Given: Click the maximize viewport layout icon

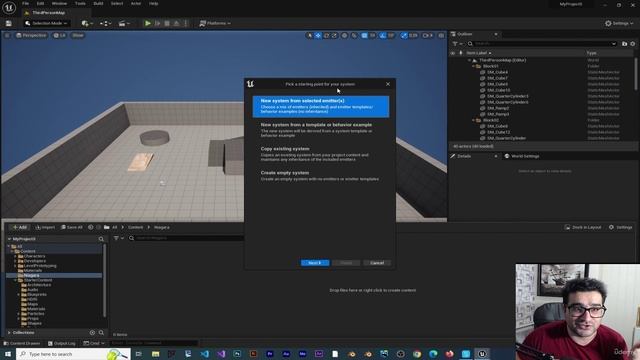Looking at the screenshot, I should (x=441, y=36).
